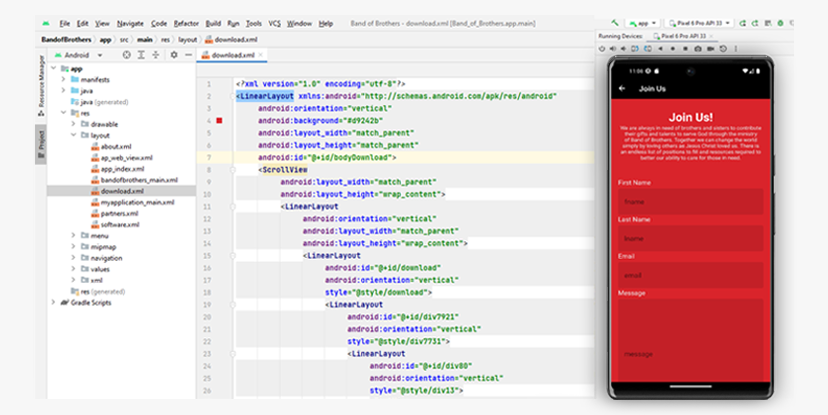Click the green Debug bug icon

tap(780, 23)
